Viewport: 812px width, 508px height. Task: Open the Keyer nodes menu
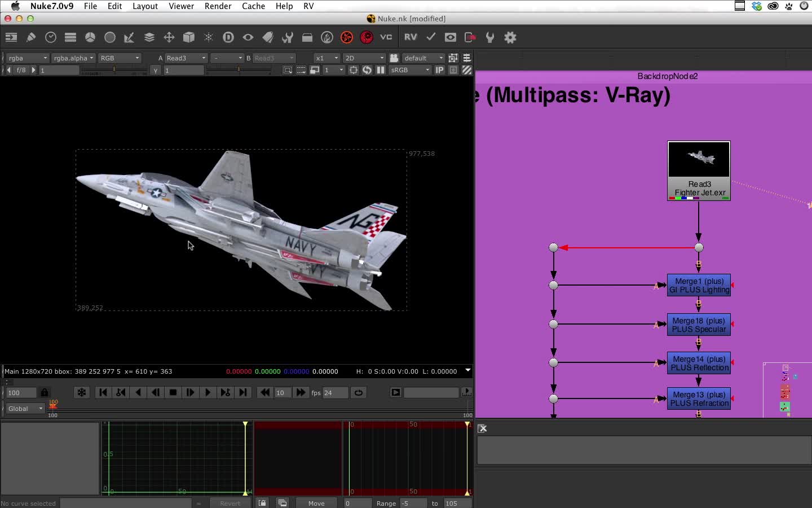click(x=129, y=37)
